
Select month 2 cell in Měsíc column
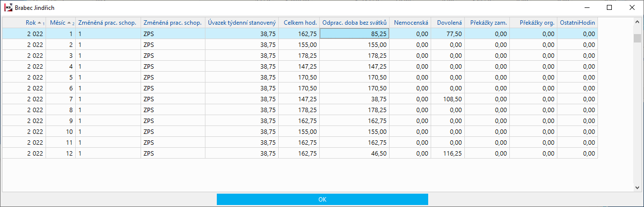tap(61, 44)
